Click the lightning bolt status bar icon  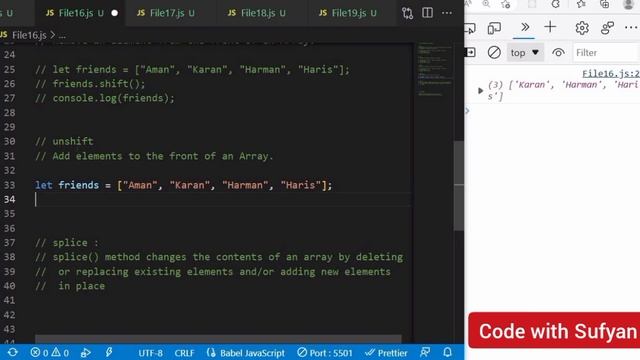[109, 352]
